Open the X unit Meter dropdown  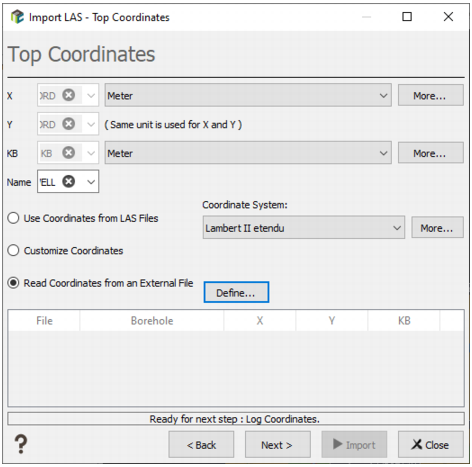click(248, 96)
